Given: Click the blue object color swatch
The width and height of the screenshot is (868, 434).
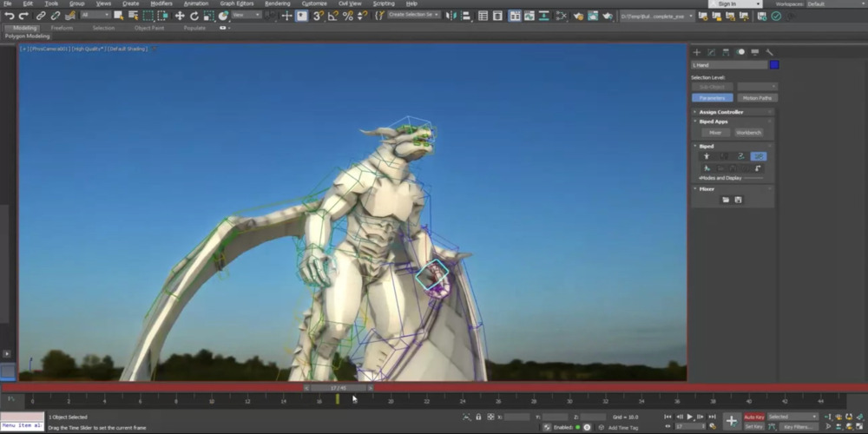Looking at the screenshot, I should point(774,65).
